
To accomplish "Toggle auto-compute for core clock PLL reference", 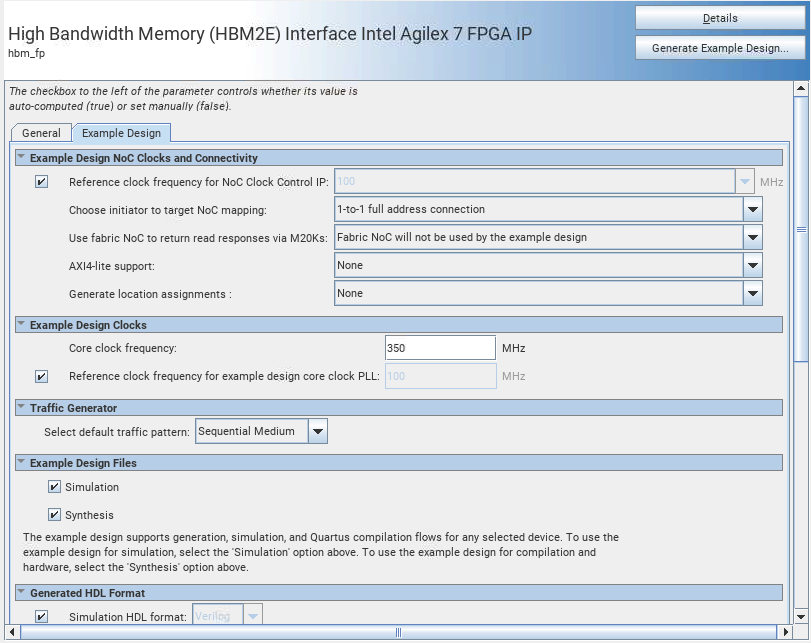I will (x=41, y=377).
